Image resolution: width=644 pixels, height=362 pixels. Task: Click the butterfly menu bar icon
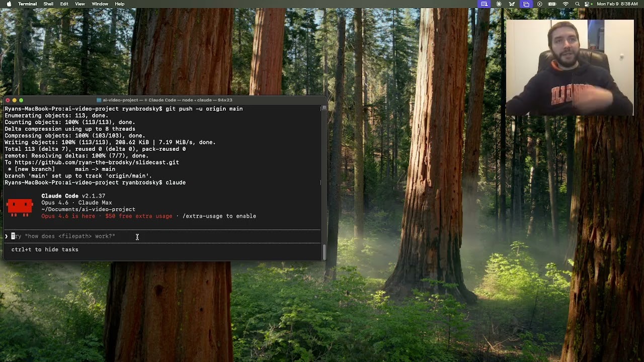(x=512, y=4)
